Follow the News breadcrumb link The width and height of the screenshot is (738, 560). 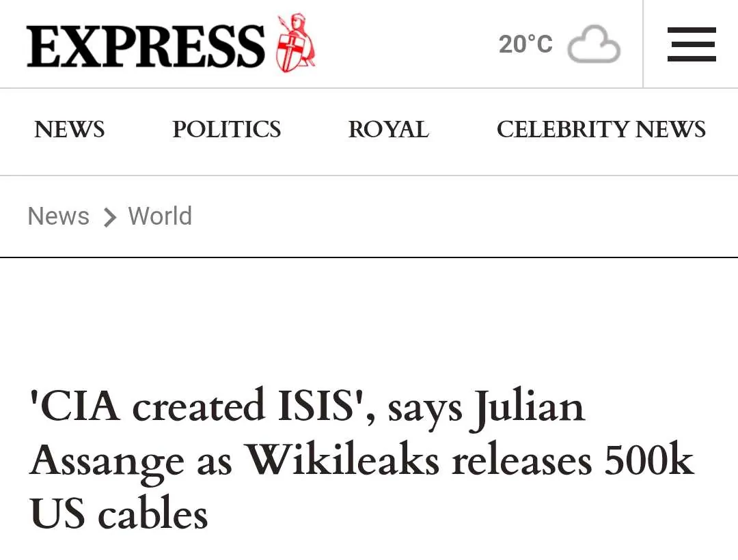(x=59, y=216)
